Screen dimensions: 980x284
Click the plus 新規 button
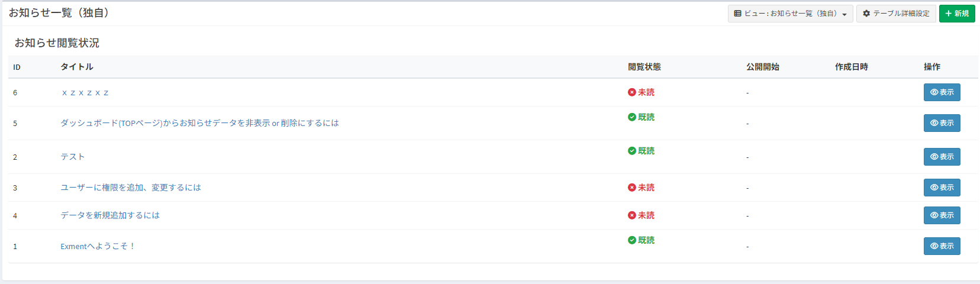957,14
